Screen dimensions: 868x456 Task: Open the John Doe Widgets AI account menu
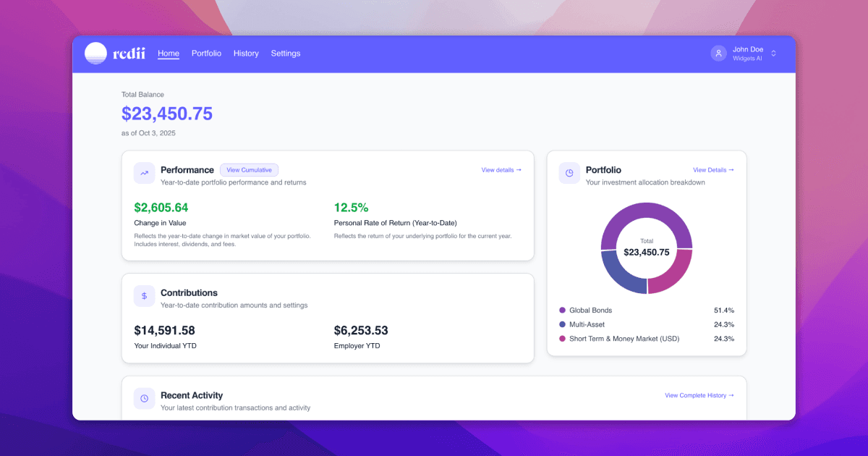747,54
